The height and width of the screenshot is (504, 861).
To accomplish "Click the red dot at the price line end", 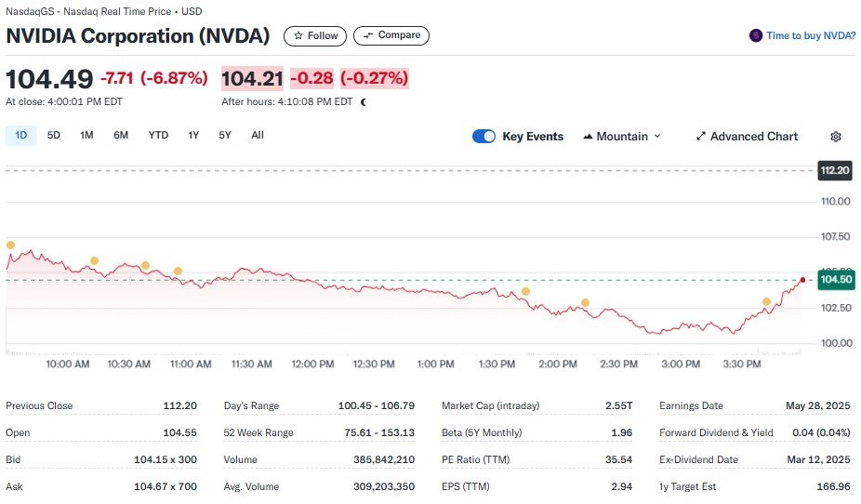I will pos(802,279).
